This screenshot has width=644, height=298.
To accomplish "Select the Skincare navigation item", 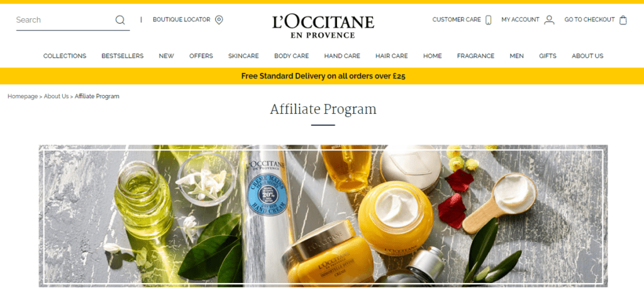I will (x=243, y=56).
